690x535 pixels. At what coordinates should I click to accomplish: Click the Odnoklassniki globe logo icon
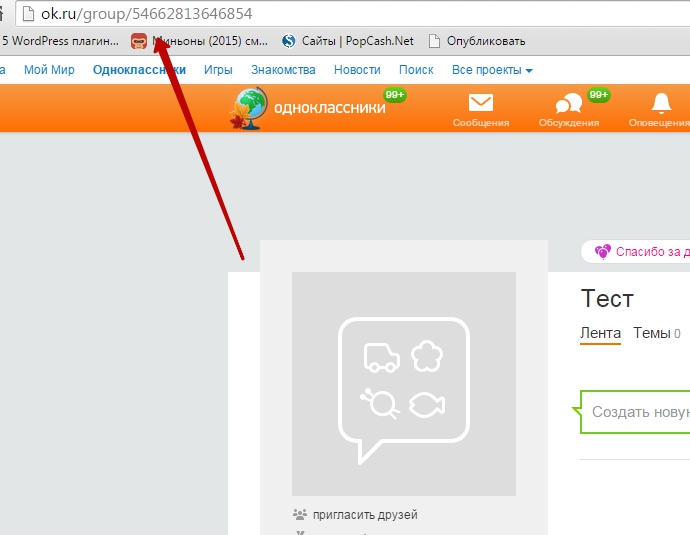248,108
